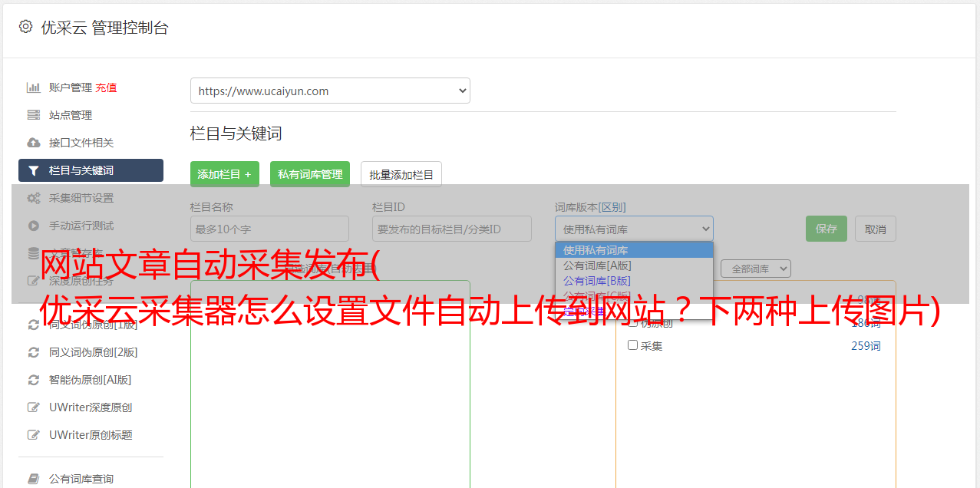The width and height of the screenshot is (980, 488).
Task: Click the refresh icon for 智能伪原创[AI版]
Action: [x=33, y=380]
